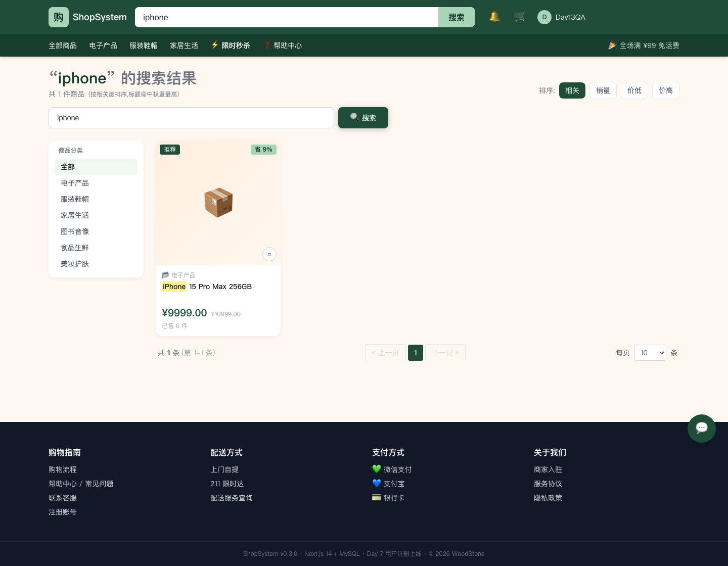Image resolution: width=728 pixels, height=566 pixels.
Task: Click the 已售 6 件 sales text
Action: (x=175, y=326)
